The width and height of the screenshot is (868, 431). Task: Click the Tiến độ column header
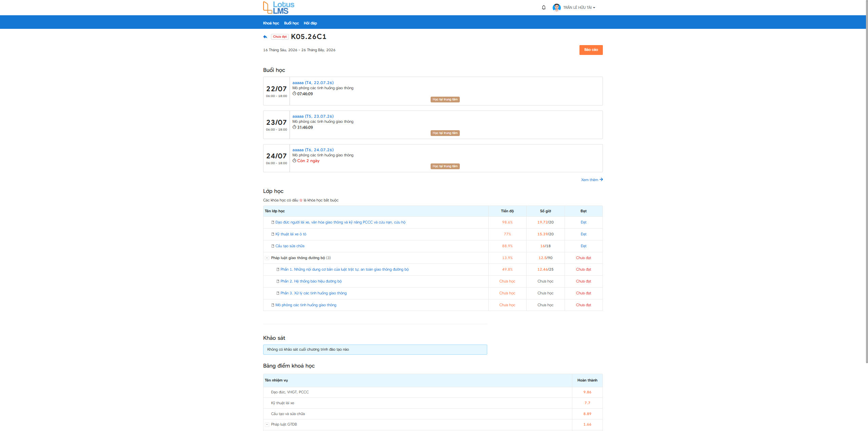[507, 211]
